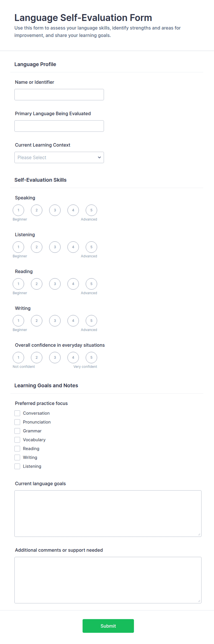Open the Current Learning Context dropdown

pos(59,157)
